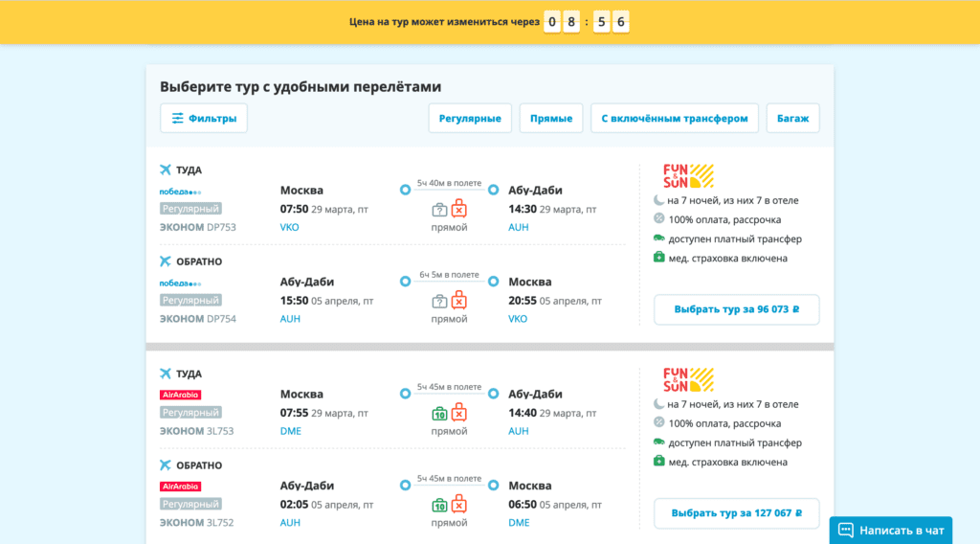Screen dimensions: 980x544
Task: Select the tour for 127 067 ₽
Action: pyautogui.click(x=736, y=513)
